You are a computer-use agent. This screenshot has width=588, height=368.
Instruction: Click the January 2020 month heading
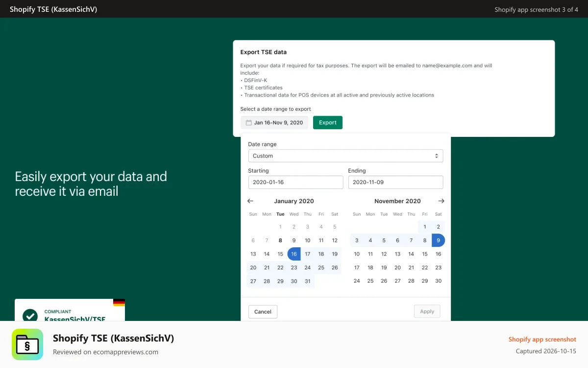coord(294,201)
